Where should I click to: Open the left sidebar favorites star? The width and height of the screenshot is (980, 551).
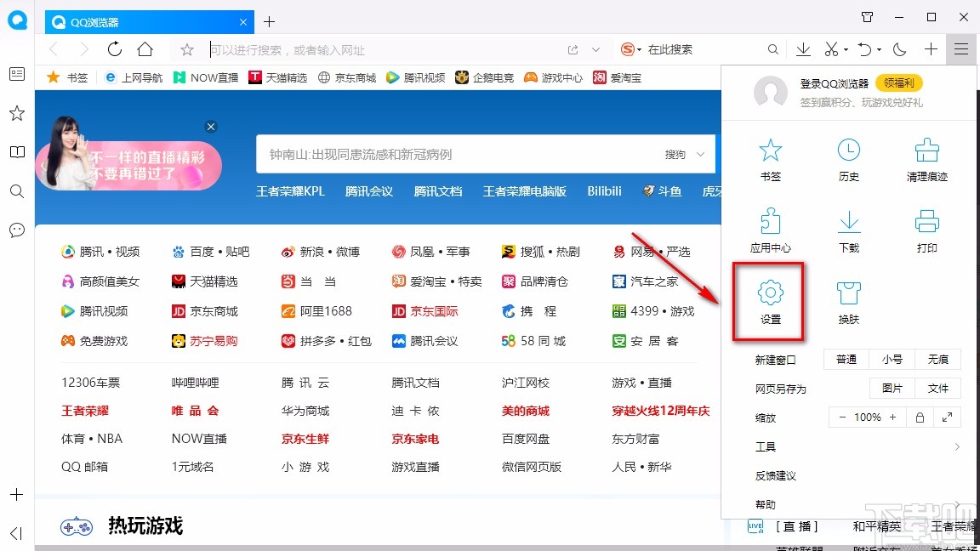pyautogui.click(x=17, y=113)
